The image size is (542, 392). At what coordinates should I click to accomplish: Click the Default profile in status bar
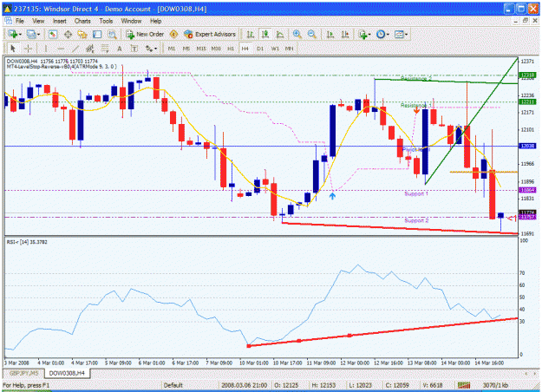[173, 385]
